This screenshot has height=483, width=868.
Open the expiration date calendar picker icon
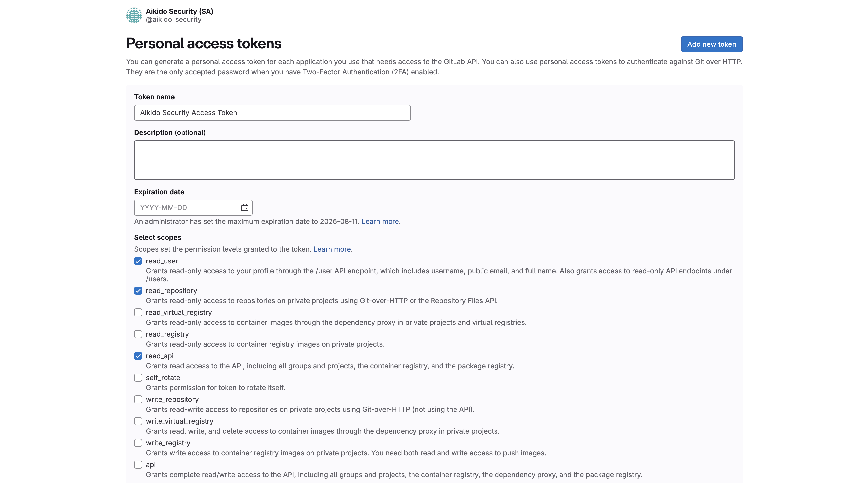[245, 208]
